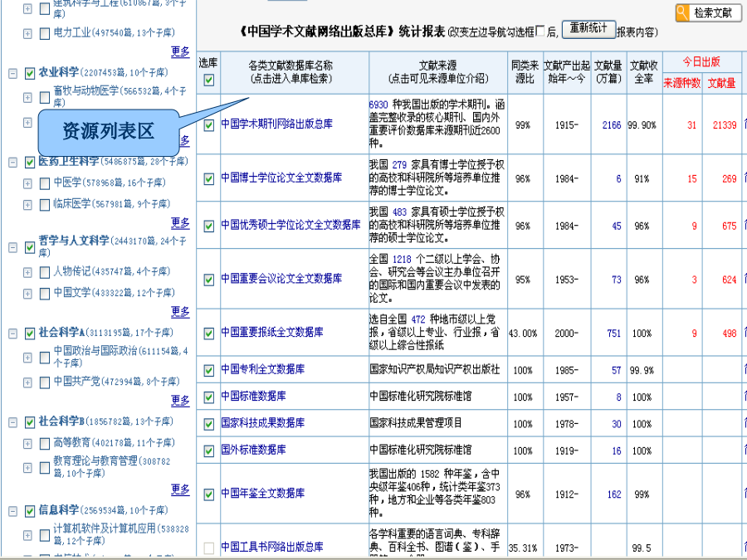Uncheck the 农业科学 category checkbox
Image resolution: width=747 pixels, height=560 pixels.
[30, 73]
